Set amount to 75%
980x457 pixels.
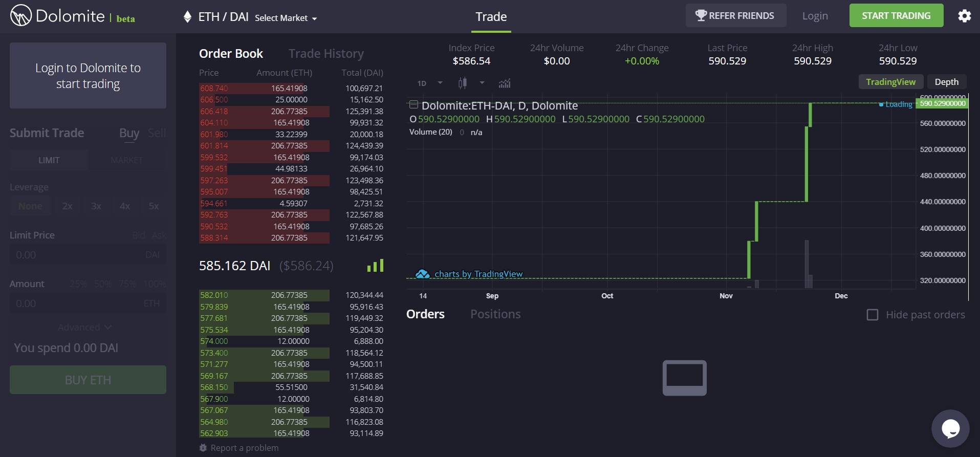coord(127,284)
